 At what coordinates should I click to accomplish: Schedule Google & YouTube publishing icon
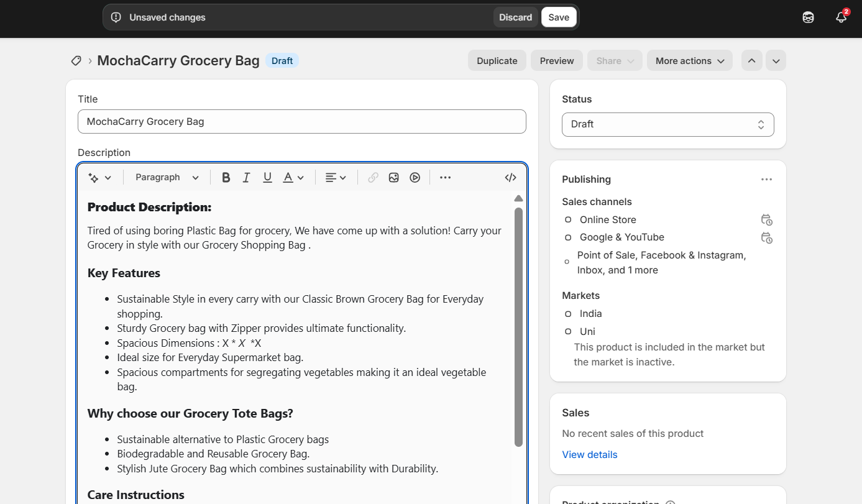click(766, 237)
